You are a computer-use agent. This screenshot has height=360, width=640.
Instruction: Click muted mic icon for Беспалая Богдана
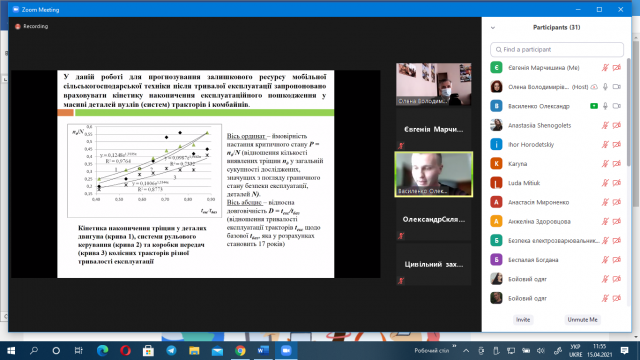[605, 260]
